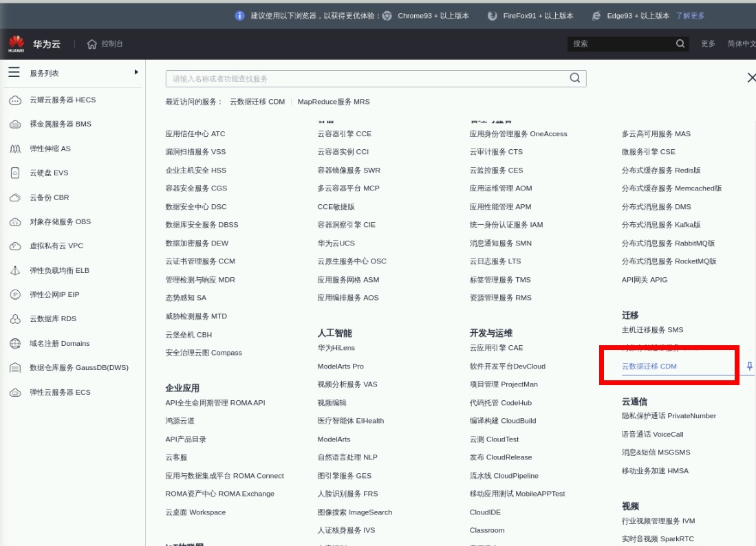Open the service list hamburger menu icon
The image size is (756, 546).
(x=14, y=72)
